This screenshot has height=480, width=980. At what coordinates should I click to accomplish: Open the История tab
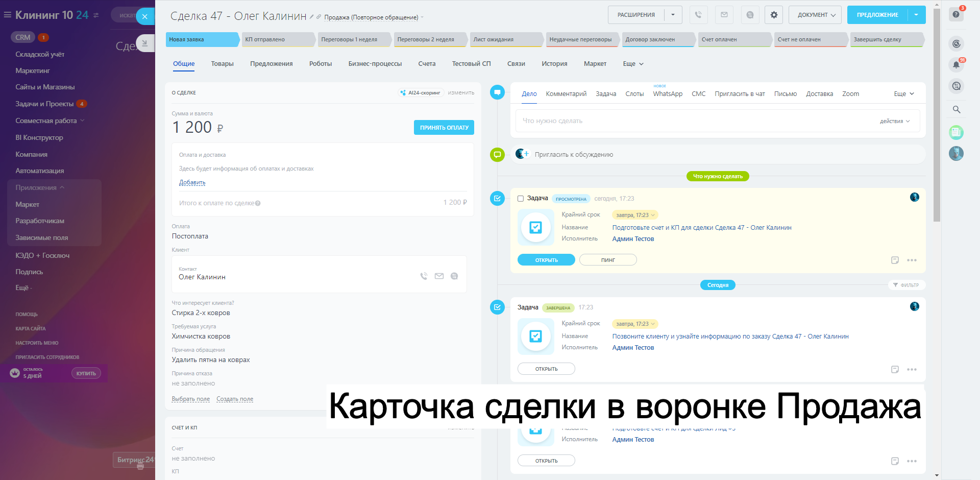click(x=554, y=64)
